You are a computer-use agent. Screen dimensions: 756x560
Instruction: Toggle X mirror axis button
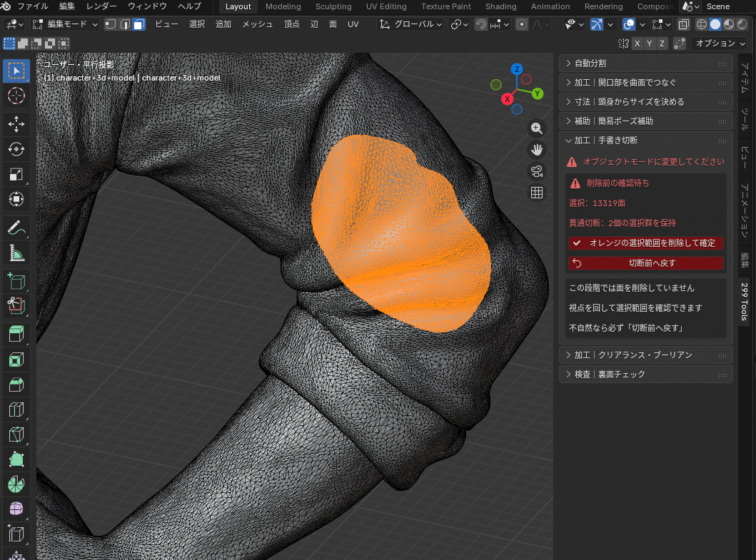[637, 44]
